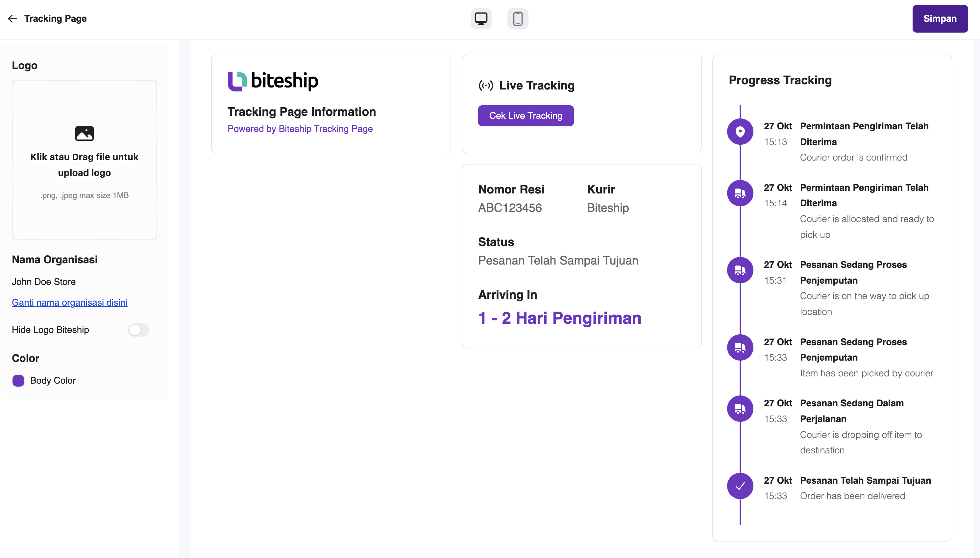Save changes with the Simpan button

coord(940,18)
